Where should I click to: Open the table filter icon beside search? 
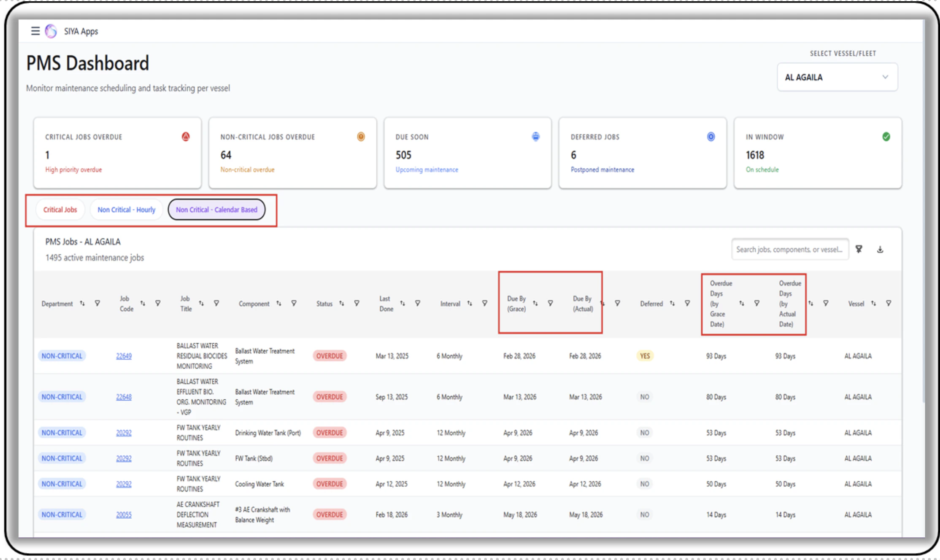tap(859, 249)
